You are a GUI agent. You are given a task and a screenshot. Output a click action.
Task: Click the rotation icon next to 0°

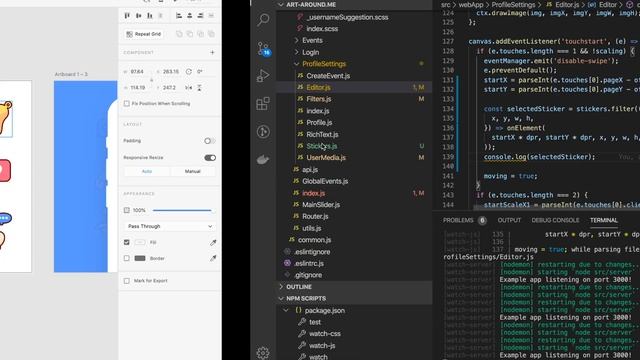pos(189,71)
